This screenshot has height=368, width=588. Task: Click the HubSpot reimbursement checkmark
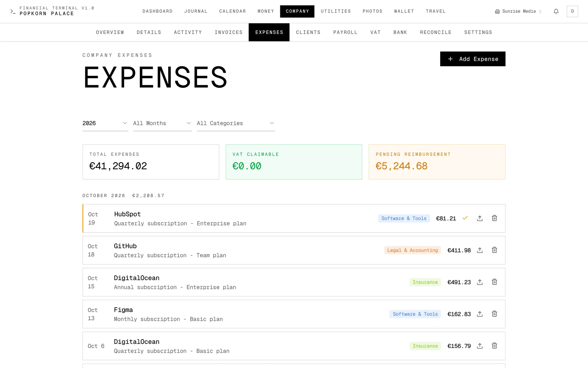point(465,218)
